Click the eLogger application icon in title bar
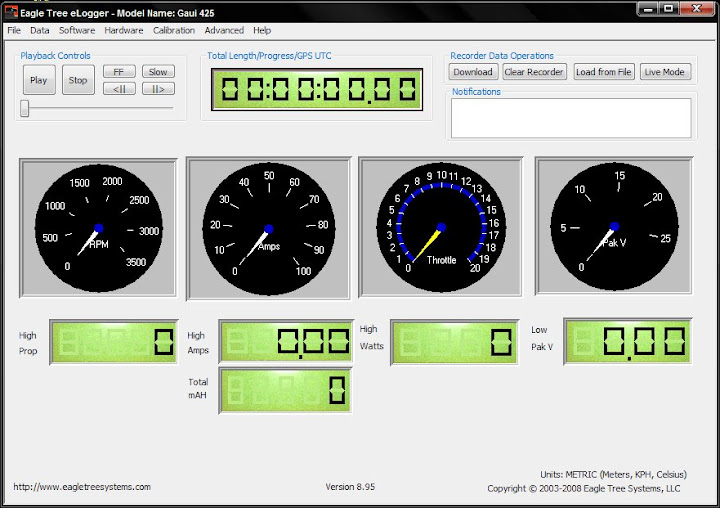This screenshot has height=508, width=720. pyautogui.click(x=10, y=10)
